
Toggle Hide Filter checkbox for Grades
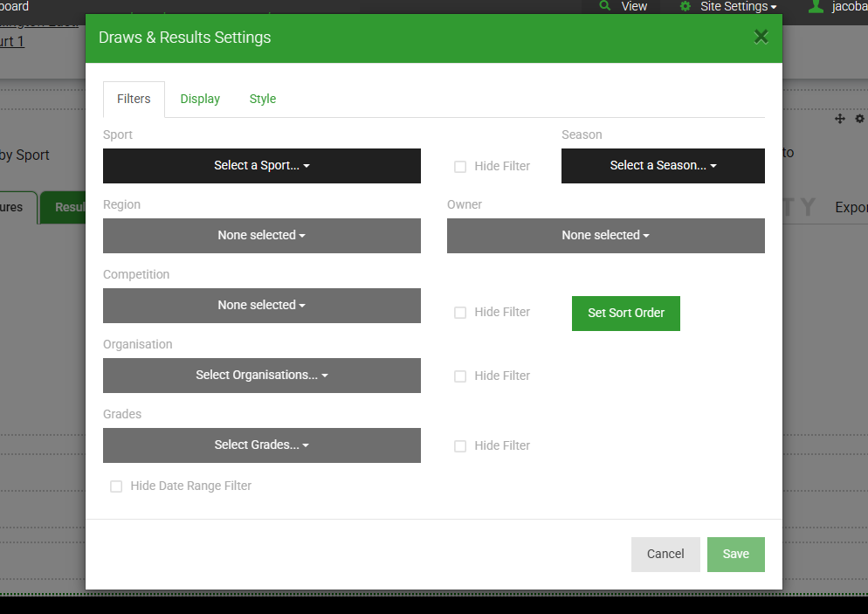click(x=460, y=446)
